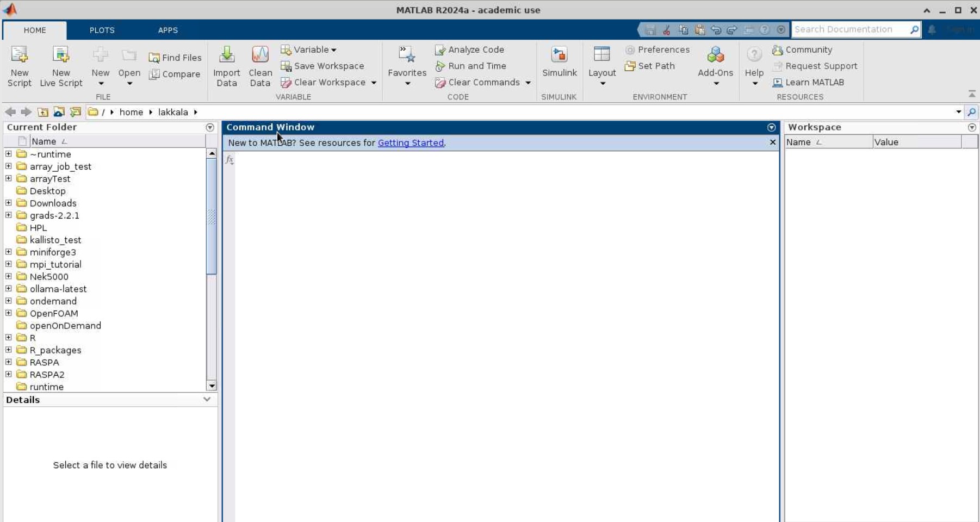The image size is (980, 522).
Task: Click the Analyze Code button
Action: (470, 49)
